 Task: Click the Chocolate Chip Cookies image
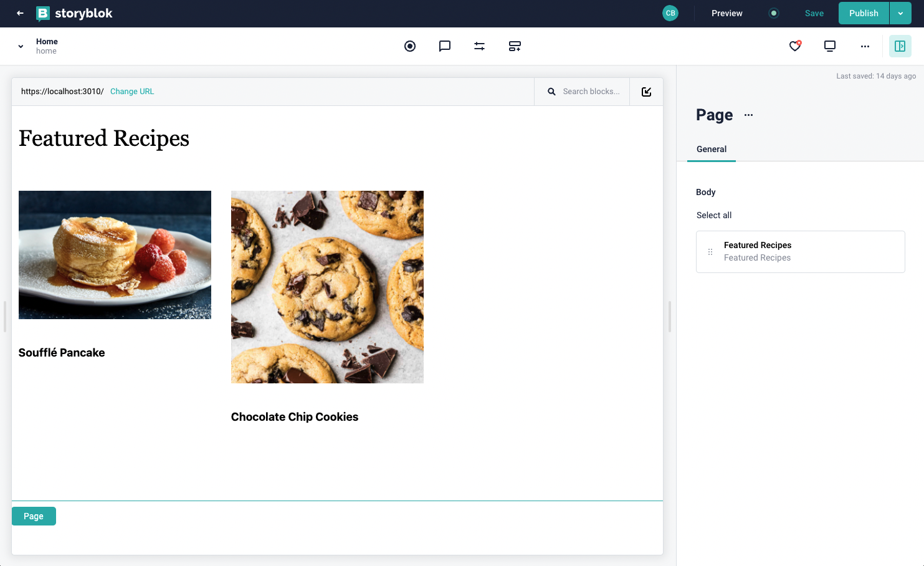pyautogui.click(x=327, y=287)
